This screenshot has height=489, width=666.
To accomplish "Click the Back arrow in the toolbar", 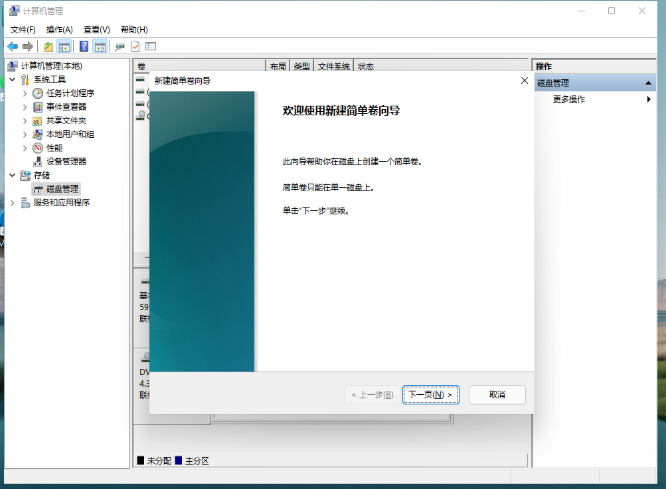I will click(12, 46).
